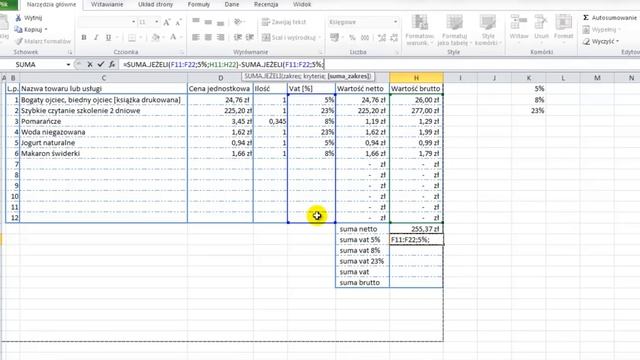Click the text orientation icon
640x360 pixels.
point(238,22)
